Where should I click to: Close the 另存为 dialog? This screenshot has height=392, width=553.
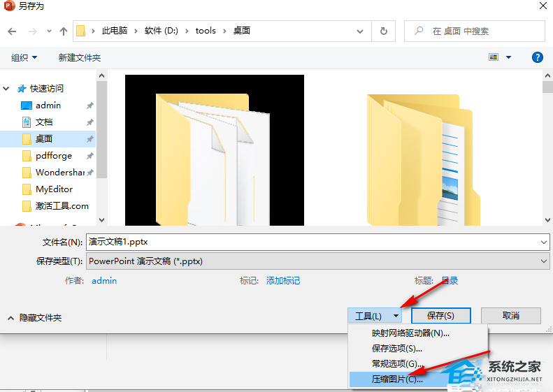pos(543,6)
